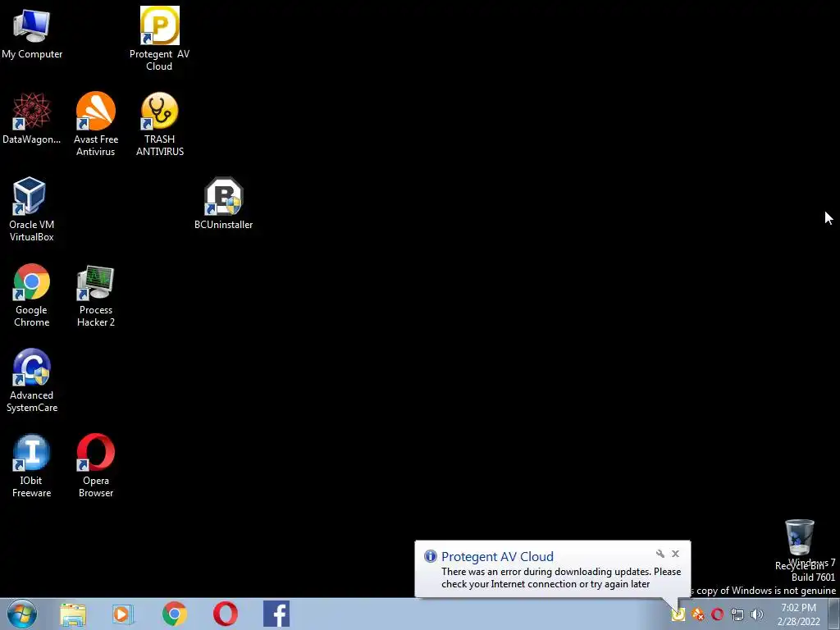Select Opera Browser desktop shortcut
The width and height of the screenshot is (840, 630).
coord(96,466)
